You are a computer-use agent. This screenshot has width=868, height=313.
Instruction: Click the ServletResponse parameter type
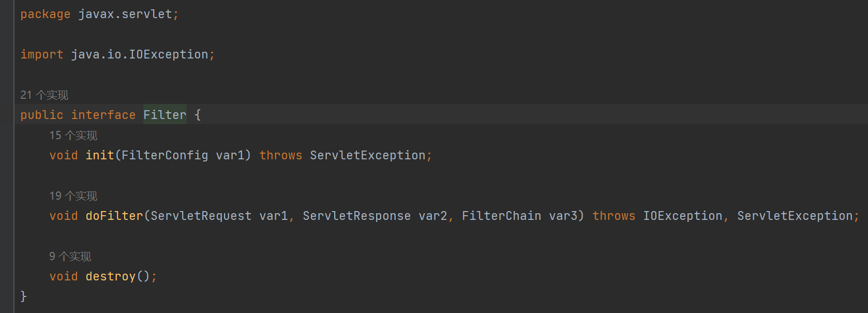pyautogui.click(x=356, y=216)
